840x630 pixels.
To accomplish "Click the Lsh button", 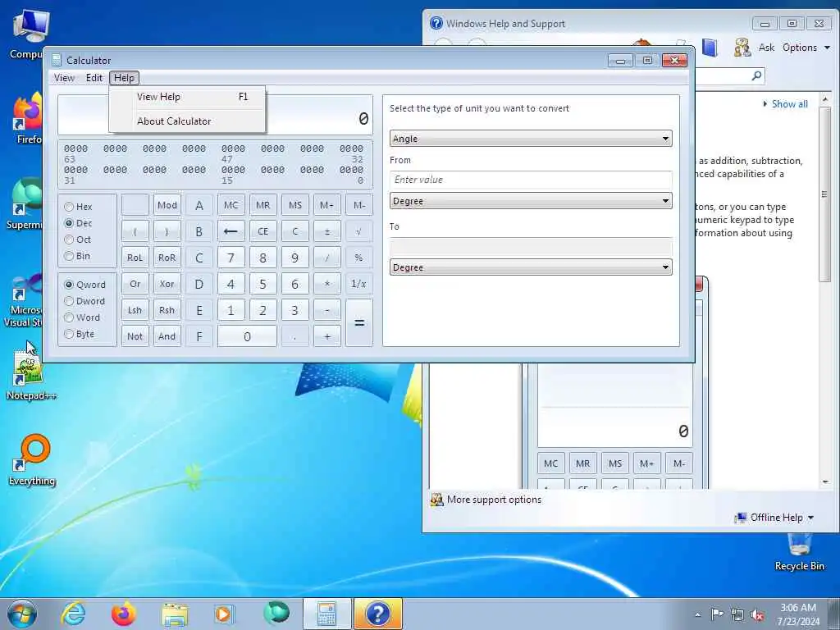I will coord(135,310).
